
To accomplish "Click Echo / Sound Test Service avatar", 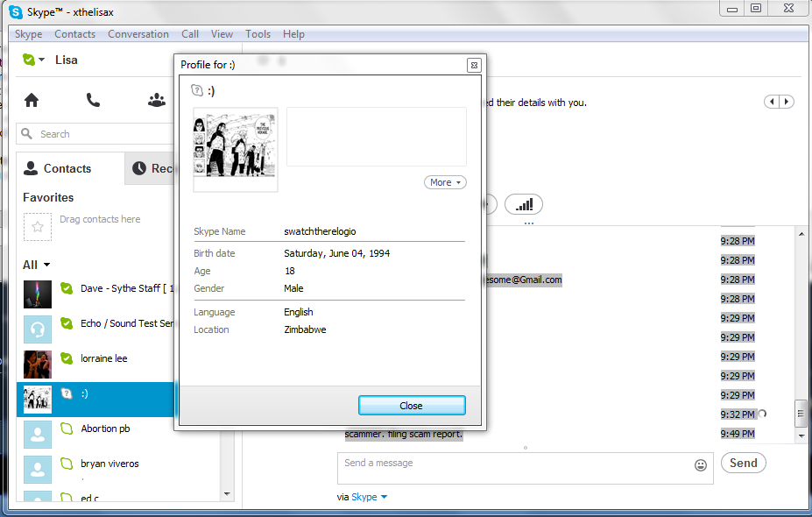I will 38,329.
